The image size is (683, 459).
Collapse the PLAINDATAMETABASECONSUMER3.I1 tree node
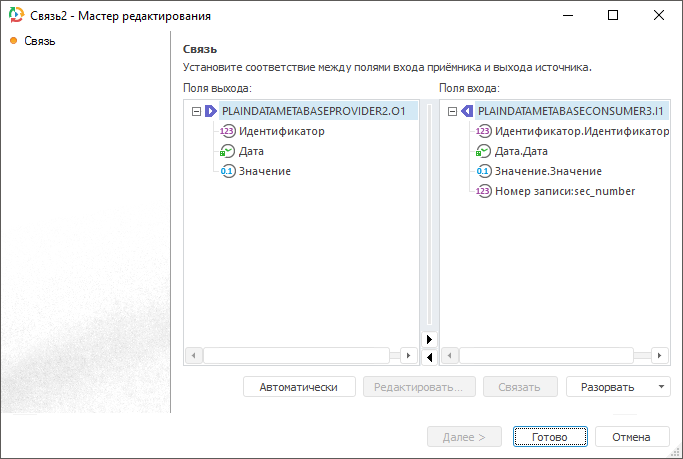pyautogui.click(x=453, y=112)
